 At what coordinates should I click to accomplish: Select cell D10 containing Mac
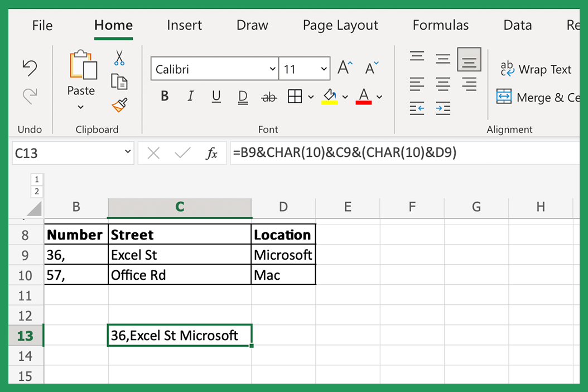pos(283,275)
